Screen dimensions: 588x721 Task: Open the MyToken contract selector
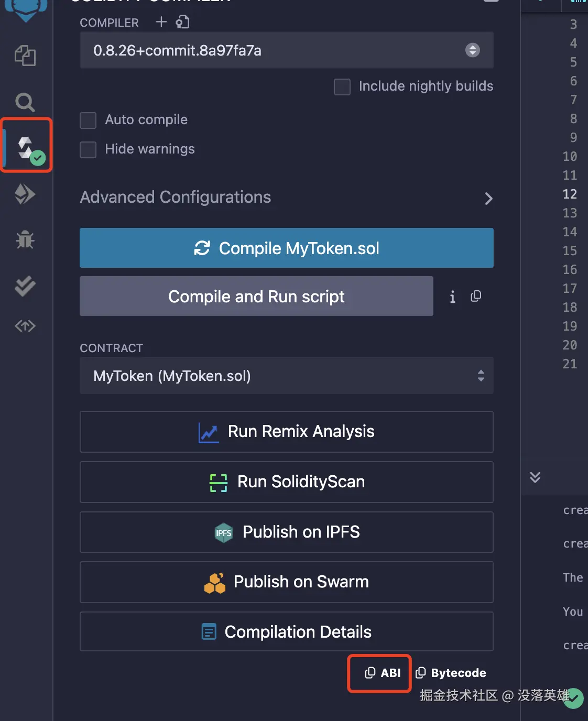[x=286, y=376]
